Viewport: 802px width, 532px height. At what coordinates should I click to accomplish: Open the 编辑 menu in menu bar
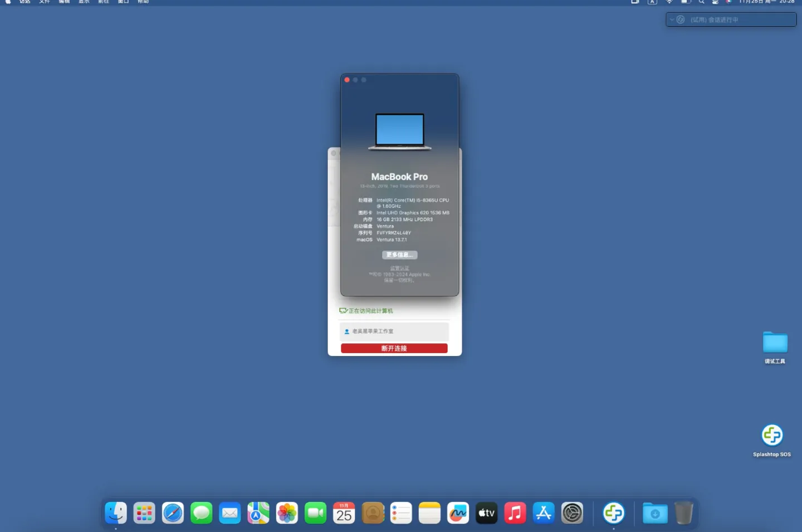(65, 2)
